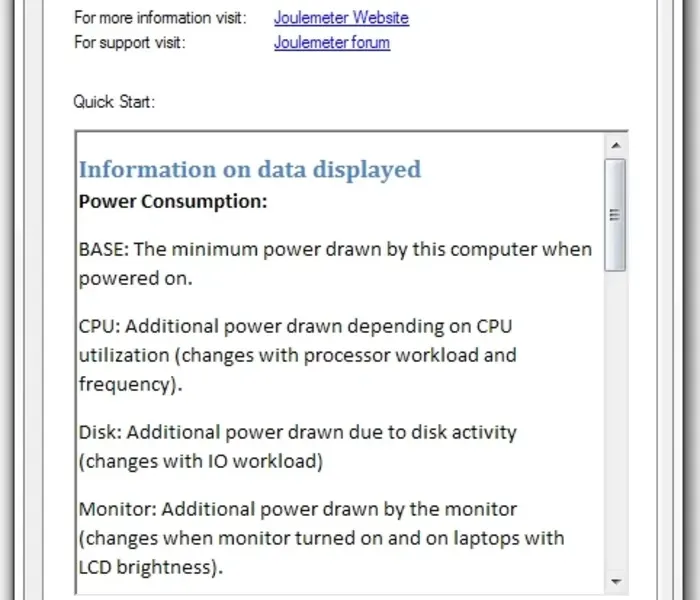Click the word 'frequency).' in the CPU paragraph
The width and height of the screenshot is (700, 600).
click(x=126, y=384)
